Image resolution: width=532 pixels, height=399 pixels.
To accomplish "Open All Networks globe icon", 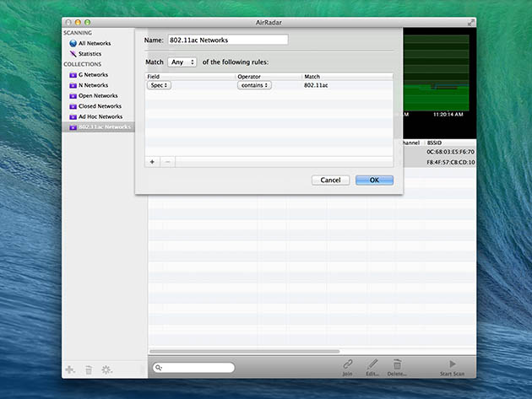I will coord(73,43).
